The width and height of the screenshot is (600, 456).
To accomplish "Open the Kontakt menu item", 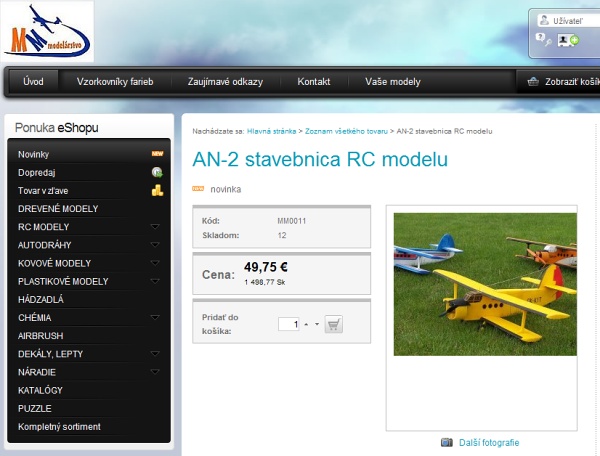I will pos(313,82).
